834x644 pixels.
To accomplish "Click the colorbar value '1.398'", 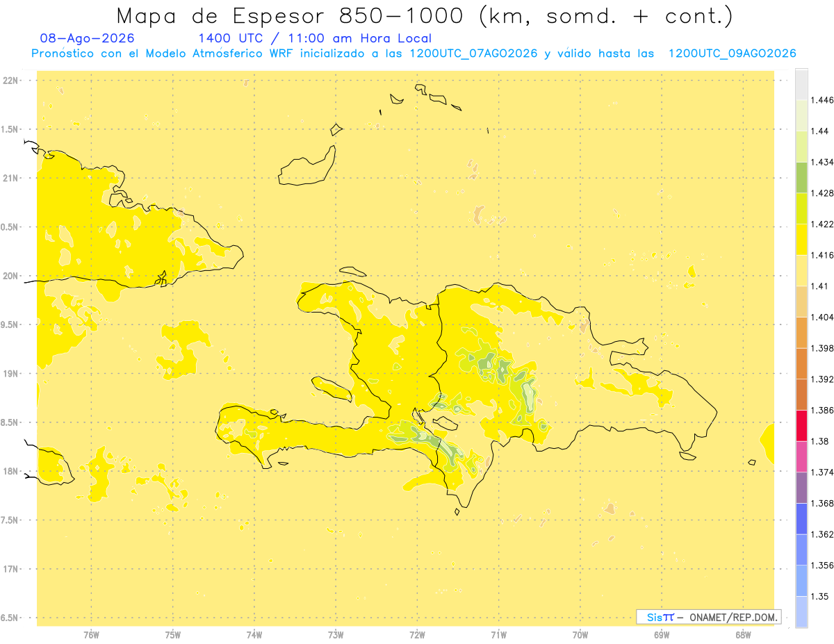I will [x=822, y=348].
